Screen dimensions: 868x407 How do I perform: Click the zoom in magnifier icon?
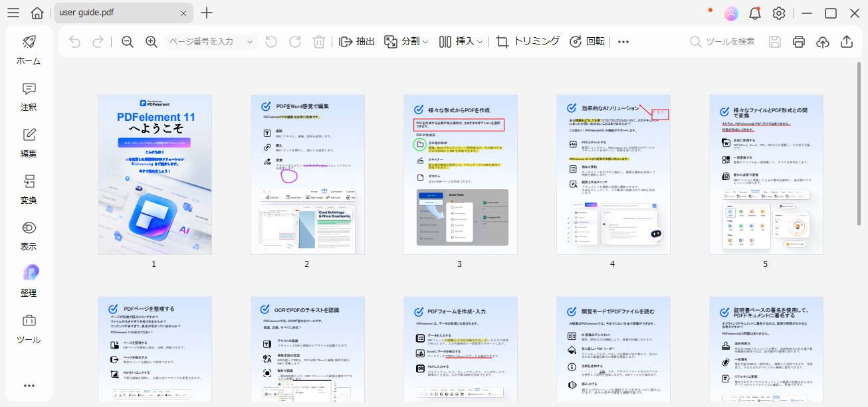point(152,42)
